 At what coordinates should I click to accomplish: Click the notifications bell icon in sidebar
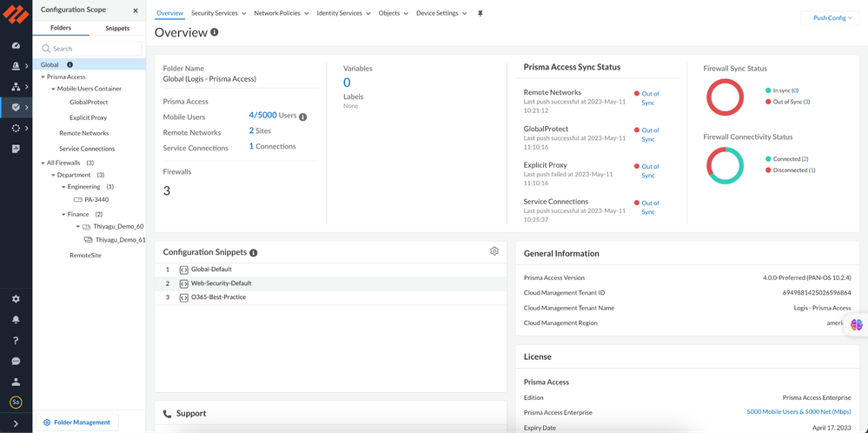coord(16,319)
